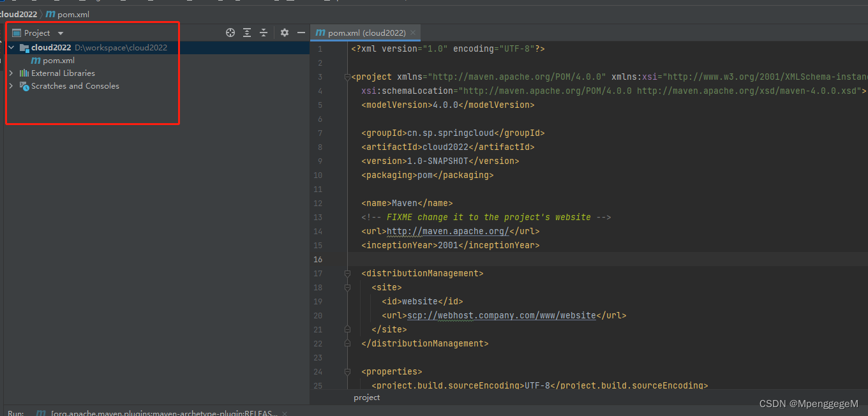The image size is (868, 416).
Task: Click Select Opened File crosshair icon
Action: [230, 33]
